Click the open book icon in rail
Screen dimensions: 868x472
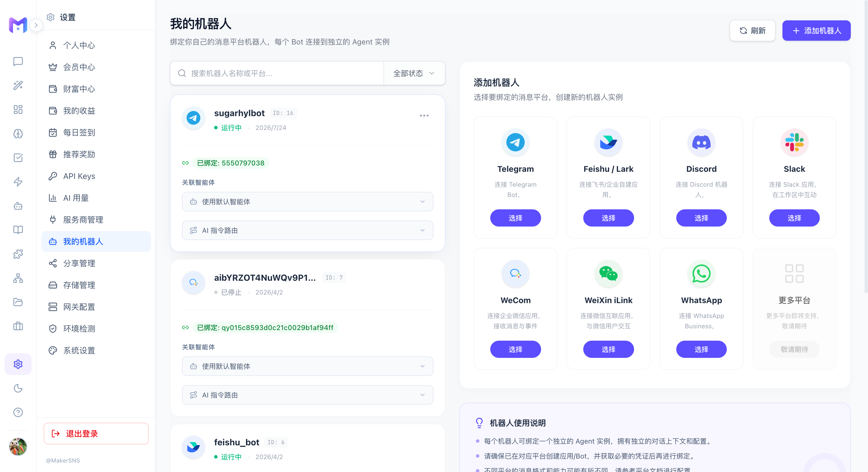coord(18,230)
